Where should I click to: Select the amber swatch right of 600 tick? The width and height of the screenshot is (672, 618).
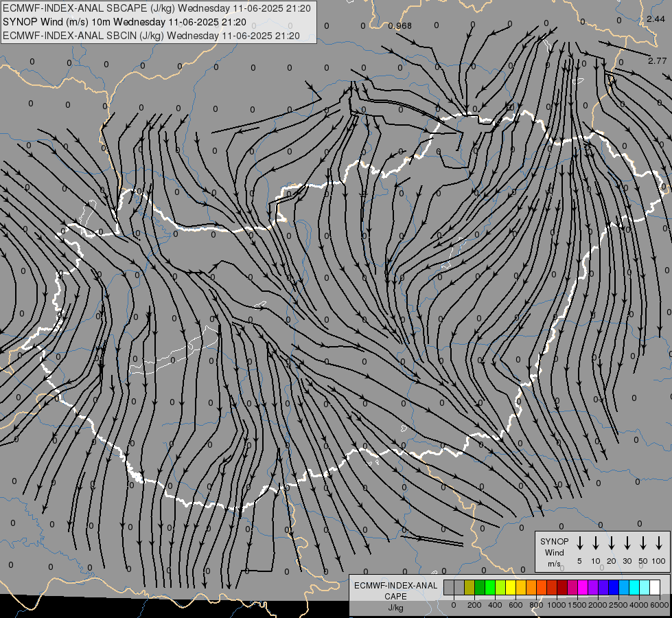click(521, 587)
